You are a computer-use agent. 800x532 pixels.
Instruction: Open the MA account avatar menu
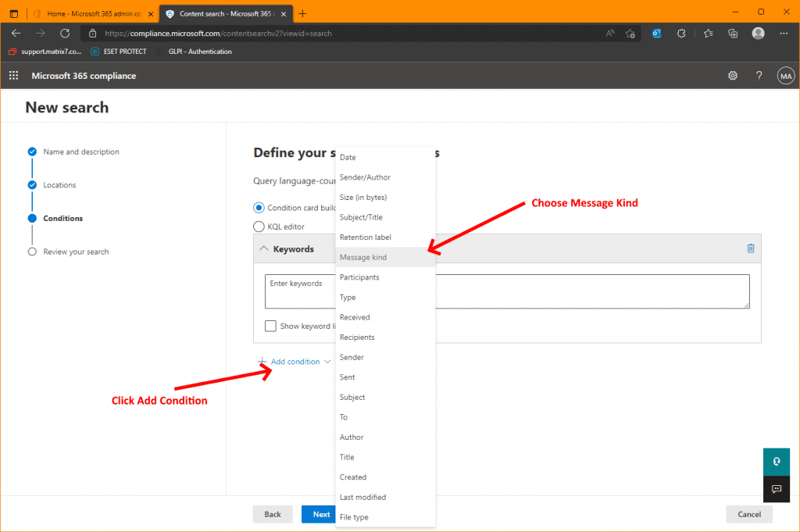786,76
